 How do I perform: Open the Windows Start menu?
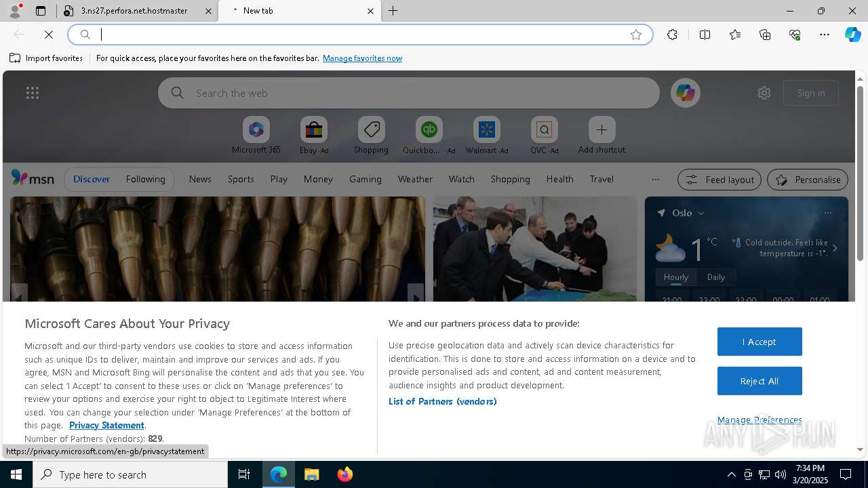point(16,474)
